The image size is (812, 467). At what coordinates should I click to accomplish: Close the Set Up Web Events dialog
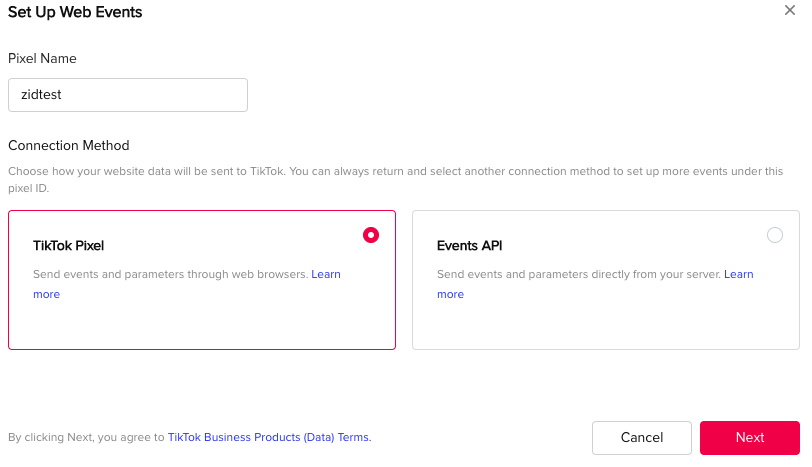click(x=789, y=10)
